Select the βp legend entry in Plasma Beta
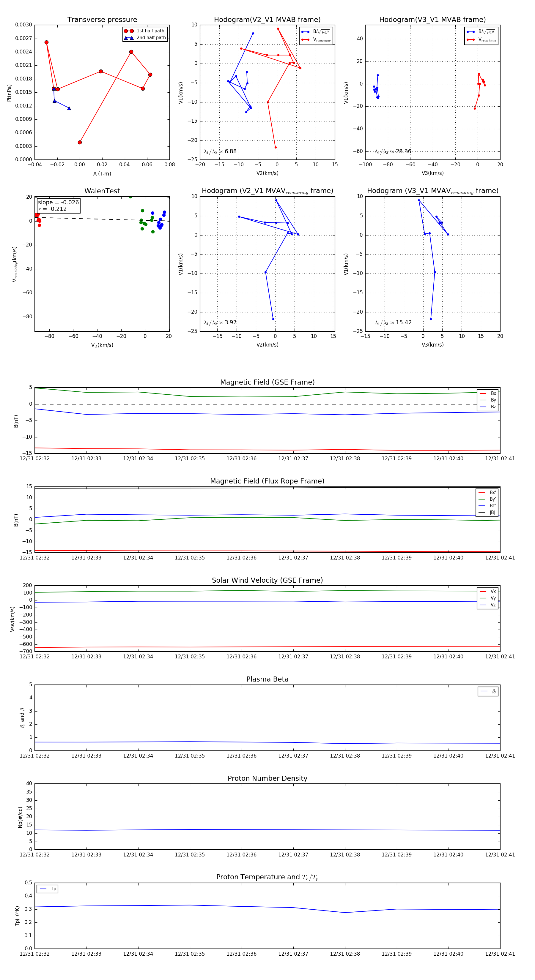535x980 pixels. click(x=488, y=691)
